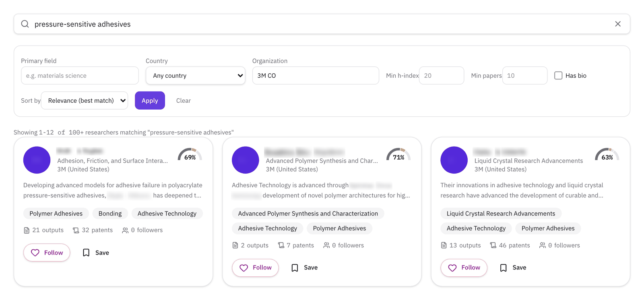Click the 63% match score gauge

(607, 155)
